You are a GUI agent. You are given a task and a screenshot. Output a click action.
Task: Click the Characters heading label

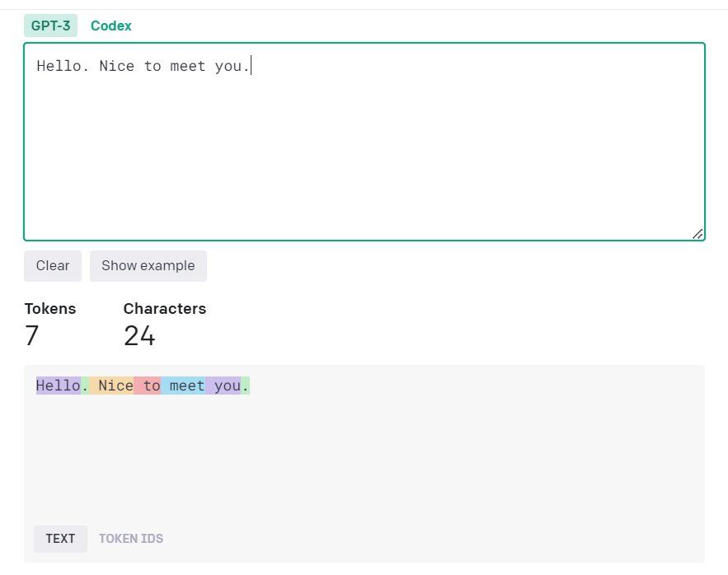pyautogui.click(x=165, y=309)
